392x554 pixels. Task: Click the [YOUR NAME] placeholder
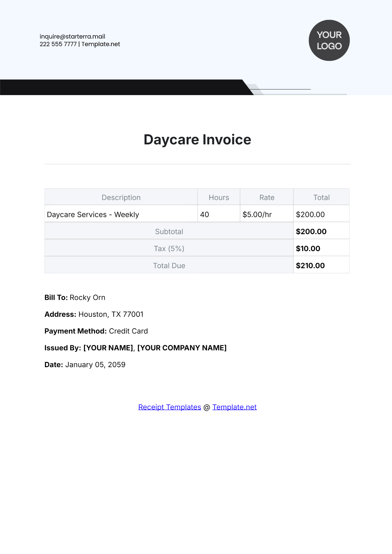[x=108, y=348]
